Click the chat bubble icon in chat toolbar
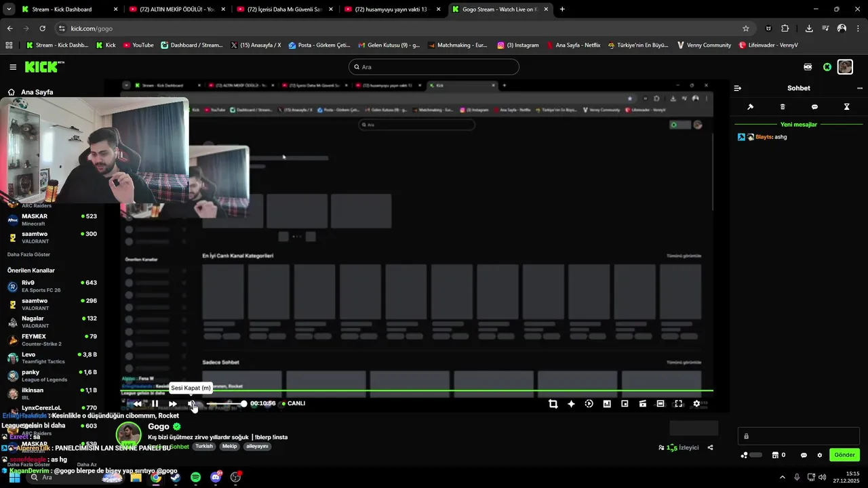 [814, 107]
